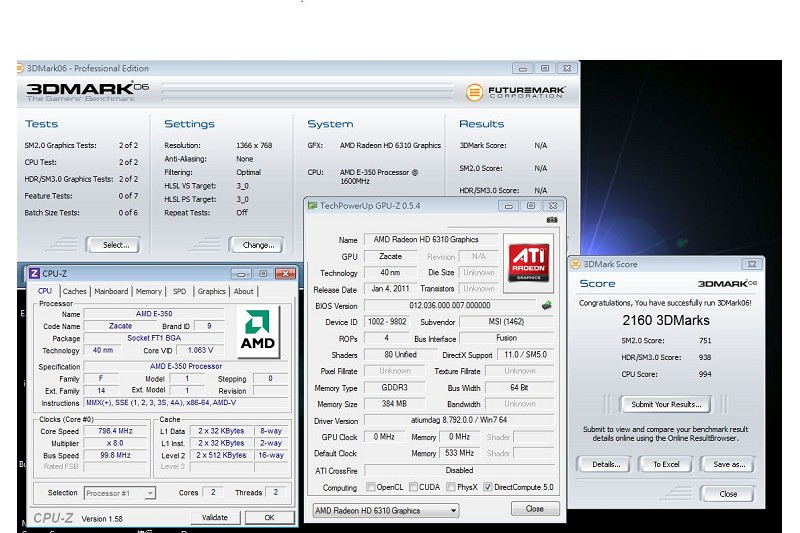
Task: Open the About tab in CPU-Z
Action: coord(243,291)
